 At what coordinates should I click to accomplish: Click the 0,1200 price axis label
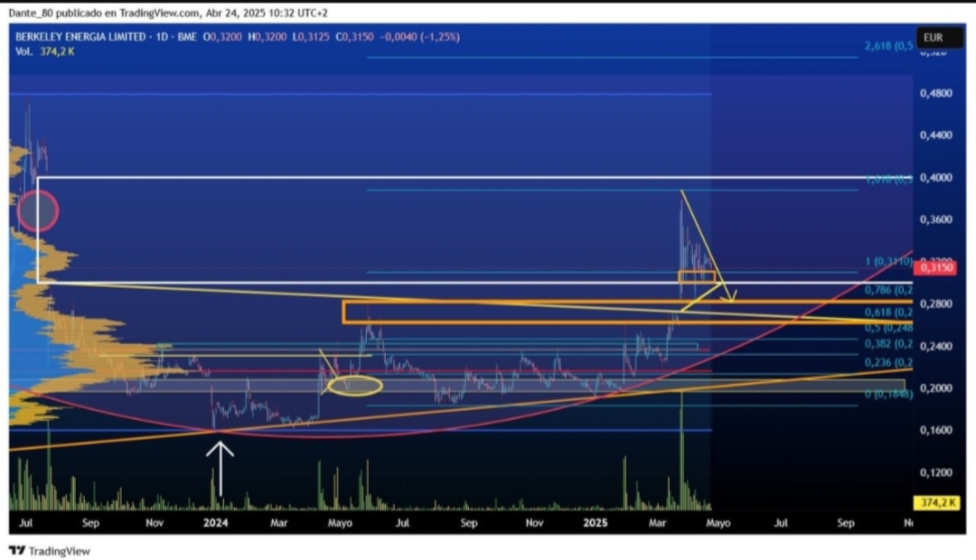point(936,472)
